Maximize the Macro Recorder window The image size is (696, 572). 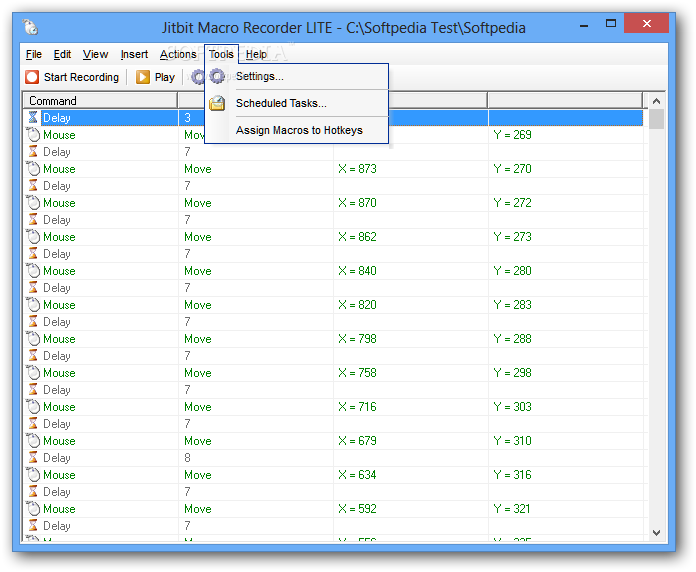(x=611, y=24)
